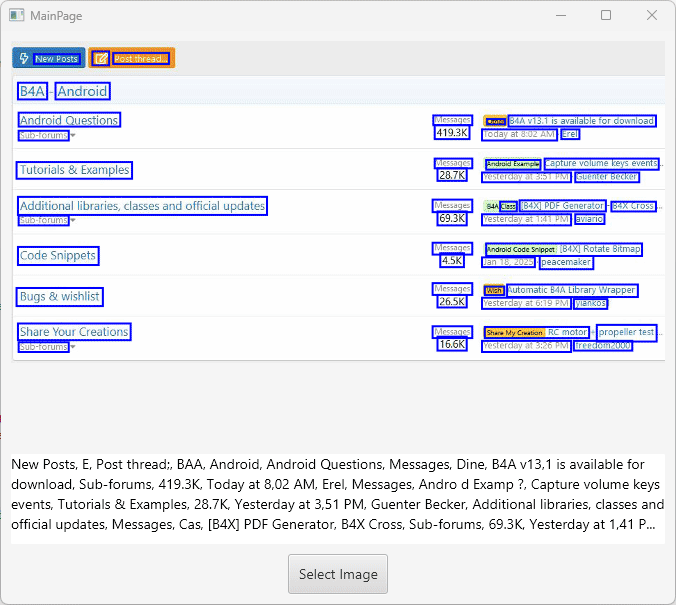676x605 pixels.
Task: Open the Tutorials & Examples forum
Action: tap(74, 170)
